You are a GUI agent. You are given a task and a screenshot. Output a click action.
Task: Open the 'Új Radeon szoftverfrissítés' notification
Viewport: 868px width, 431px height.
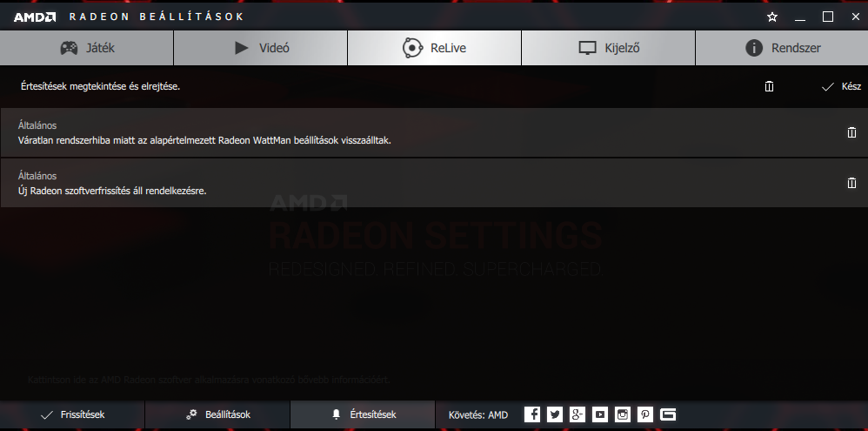point(112,191)
